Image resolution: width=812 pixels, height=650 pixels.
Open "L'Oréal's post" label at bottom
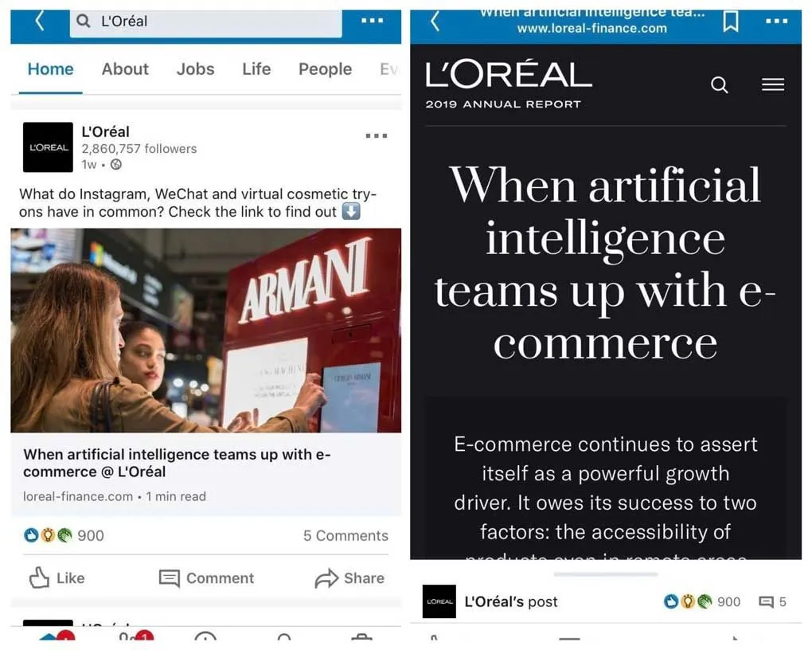point(511,601)
